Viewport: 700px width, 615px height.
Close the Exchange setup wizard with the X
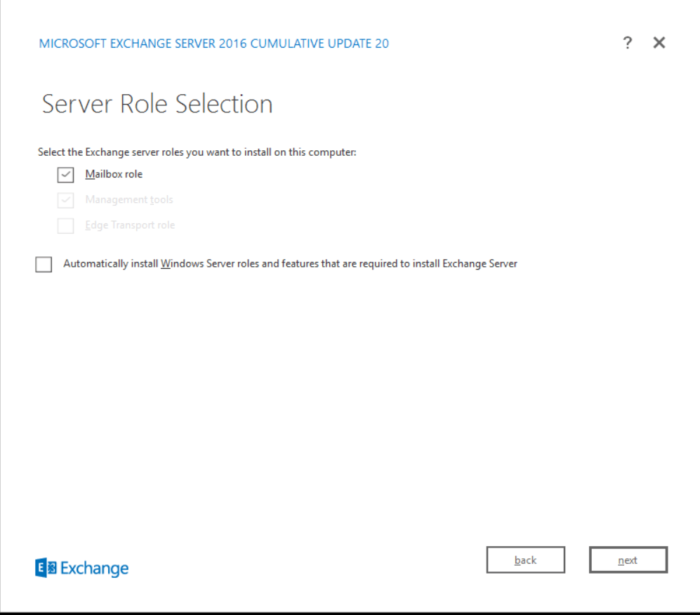point(659,43)
